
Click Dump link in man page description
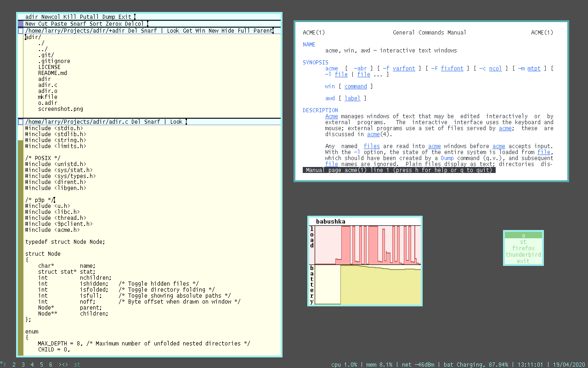447,158
